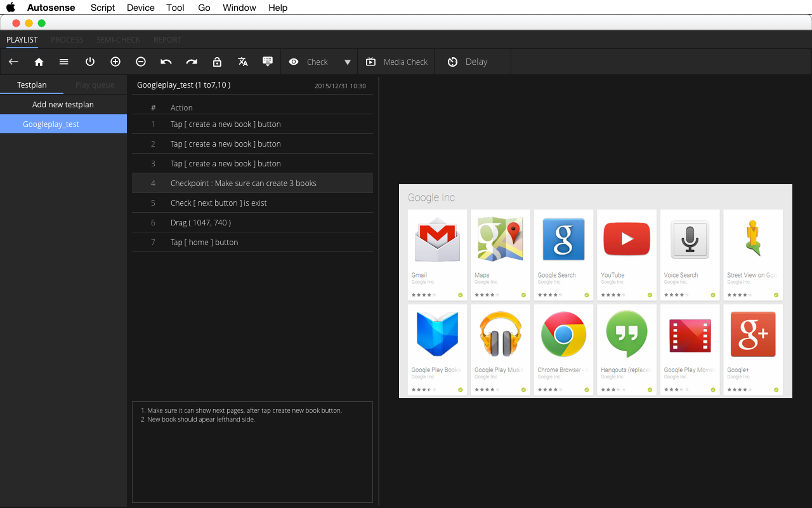
Task: Open the Autosense application menu
Action: (x=51, y=8)
